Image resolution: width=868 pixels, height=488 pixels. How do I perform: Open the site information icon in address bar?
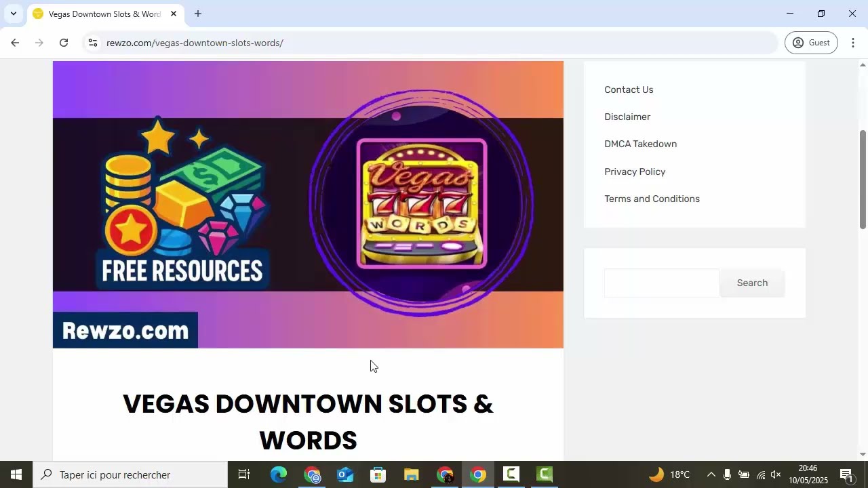click(94, 43)
